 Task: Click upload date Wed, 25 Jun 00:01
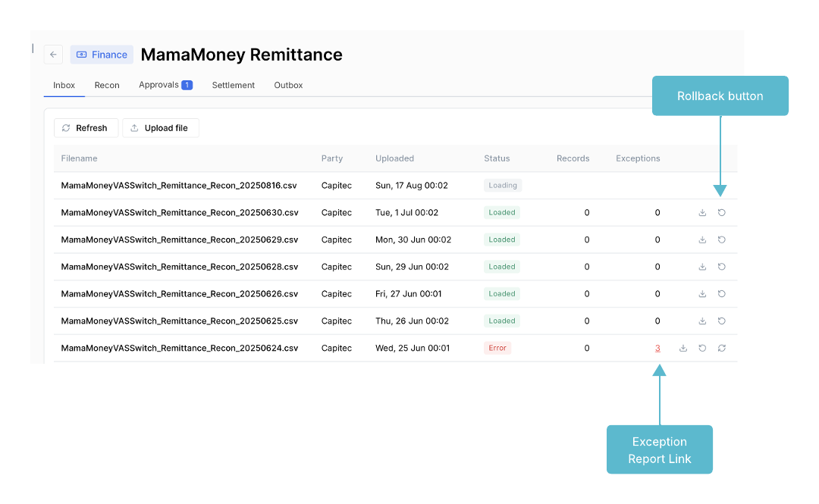coord(413,349)
